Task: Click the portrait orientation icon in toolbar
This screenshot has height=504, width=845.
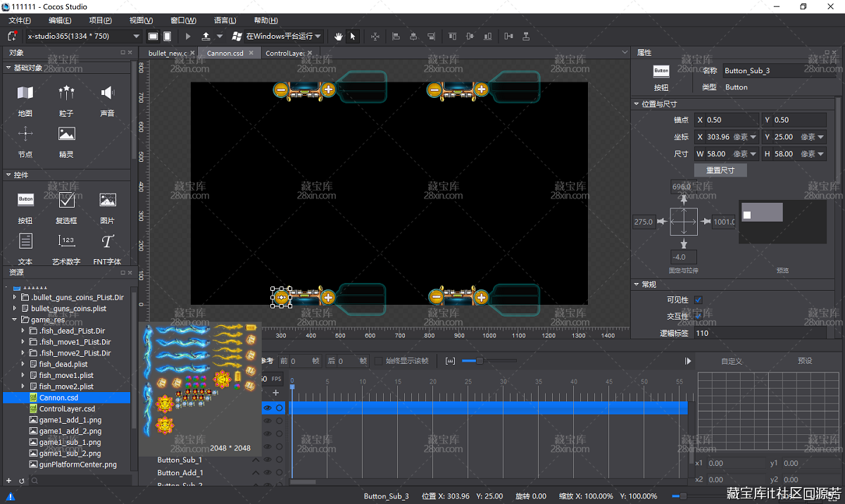Action: 167,36
